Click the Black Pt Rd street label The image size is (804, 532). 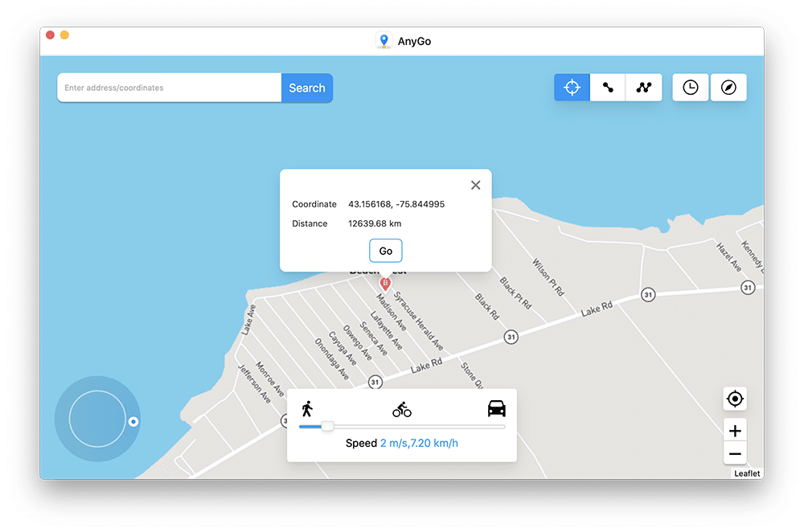515,293
